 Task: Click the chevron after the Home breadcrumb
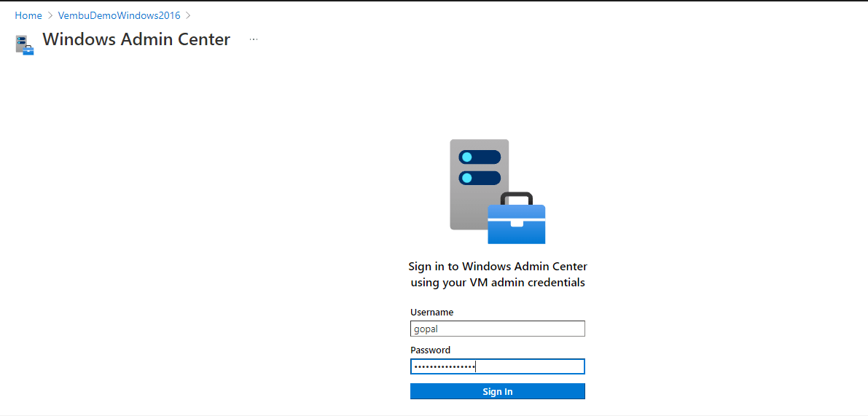coord(50,15)
